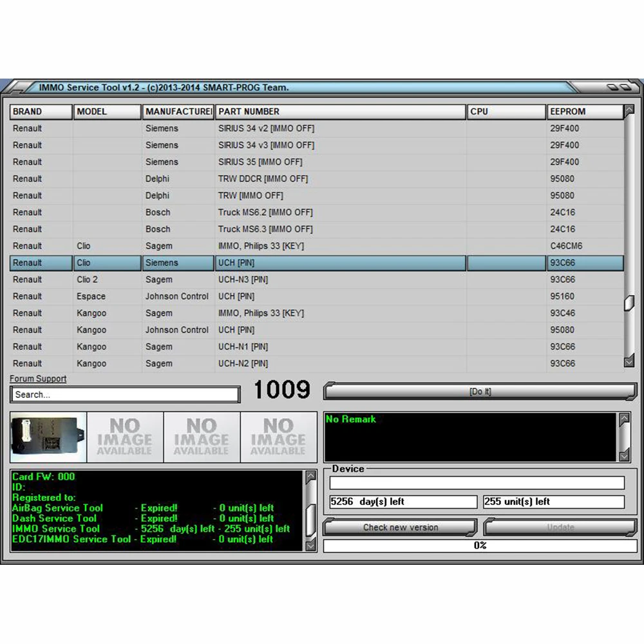Select the TRW [IMMO OFF] entry

[x=316, y=196]
